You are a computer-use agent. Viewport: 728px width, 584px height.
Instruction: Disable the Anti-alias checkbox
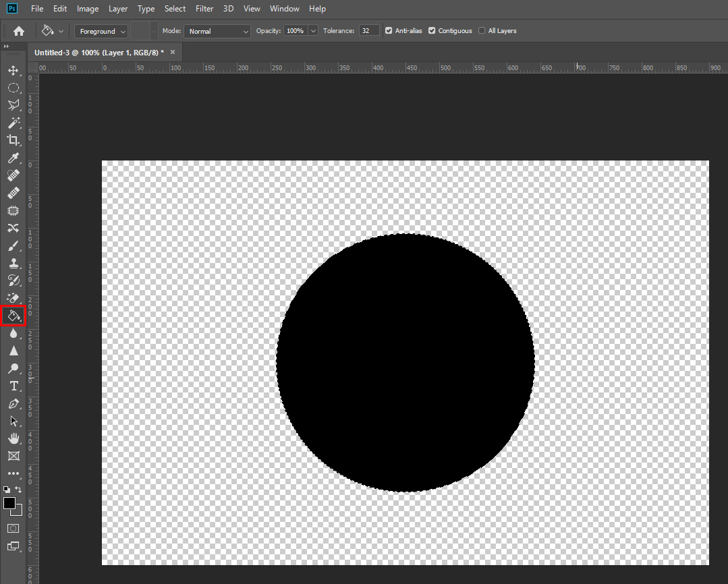[389, 31]
